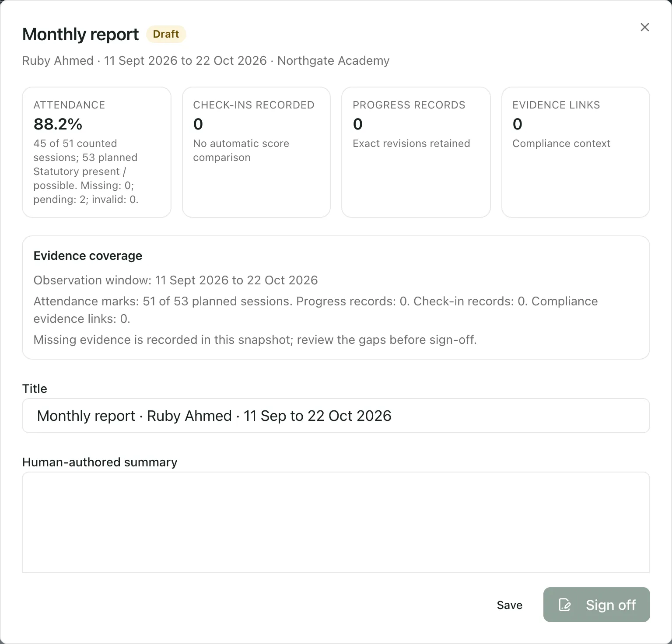Select the 88.2% attendance value
The width and height of the screenshot is (672, 644).
(58, 124)
